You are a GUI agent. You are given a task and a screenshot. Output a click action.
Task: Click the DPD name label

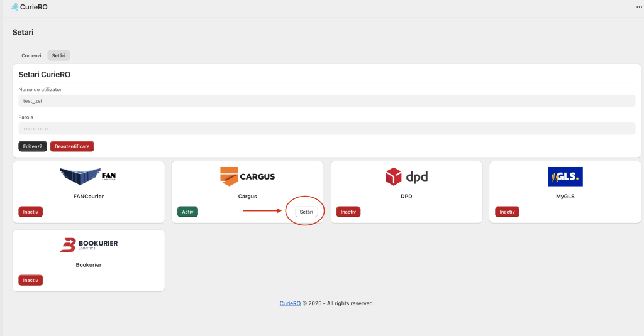click(x=406, y=196)
